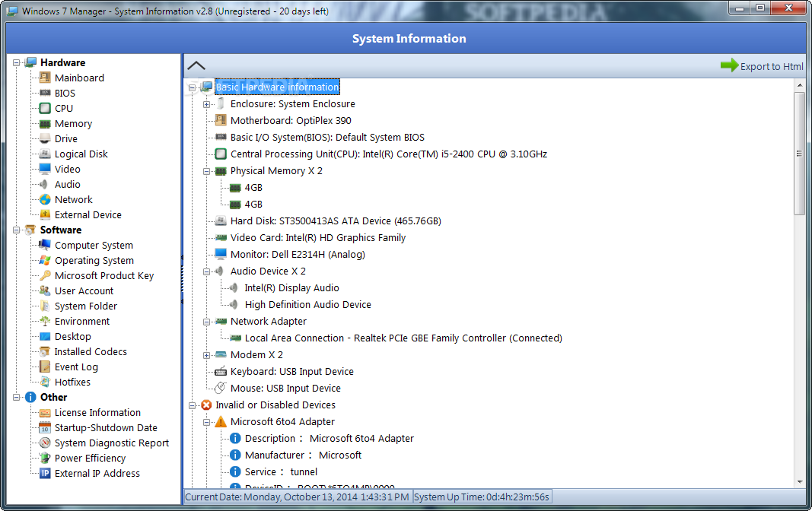Viewport: 812px width, 511px height.
Task: Click the Installed Codecs icon
Action: tap(45, 352)
